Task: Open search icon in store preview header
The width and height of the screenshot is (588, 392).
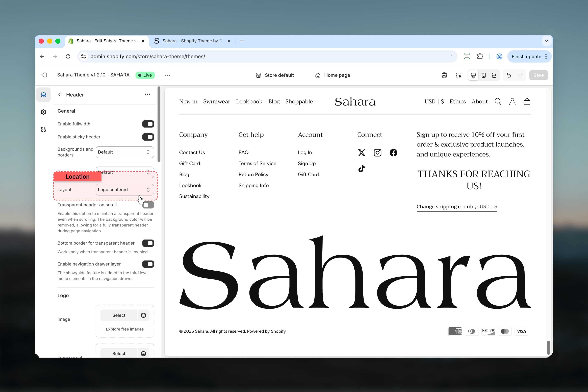Action: pyautogui.click(x=498, y=101)
